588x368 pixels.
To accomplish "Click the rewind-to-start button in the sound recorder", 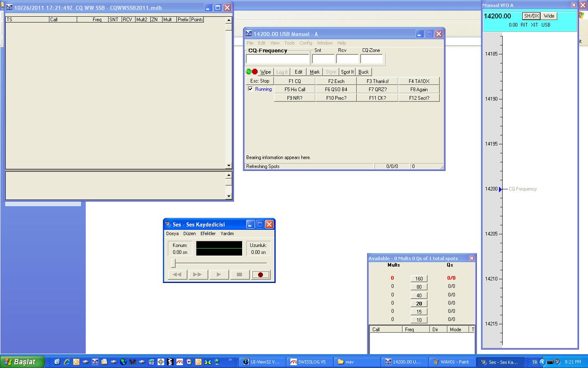I will [x=177, y=274].
